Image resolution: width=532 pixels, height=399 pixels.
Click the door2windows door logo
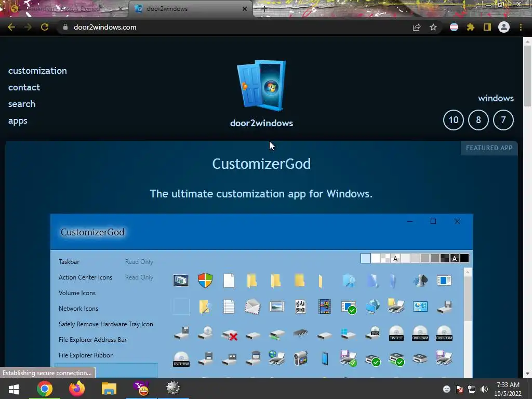[x=262, y=86]
